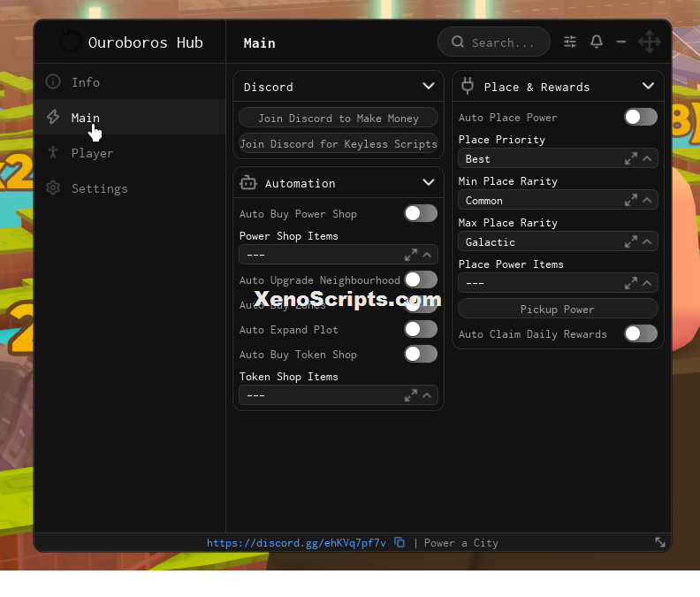The width and height of the screenshot is (700, 597).
Task: Enable Auto Place Power toggle
Action: pos(641,117)
